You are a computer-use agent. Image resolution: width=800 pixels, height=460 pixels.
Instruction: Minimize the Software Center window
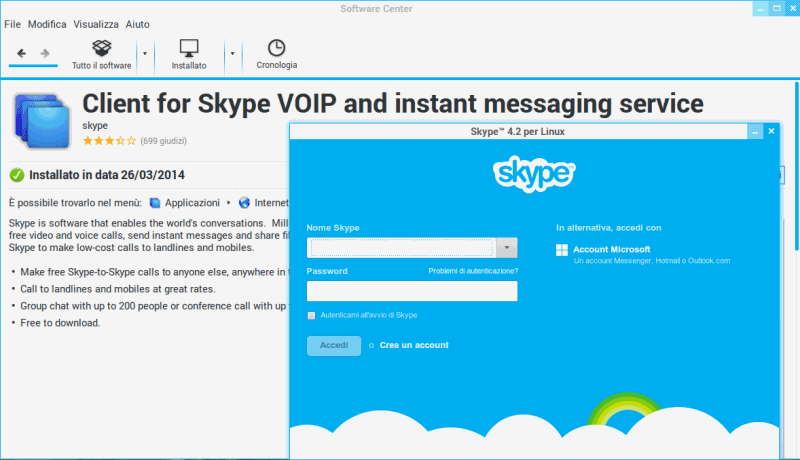point(760,9)
